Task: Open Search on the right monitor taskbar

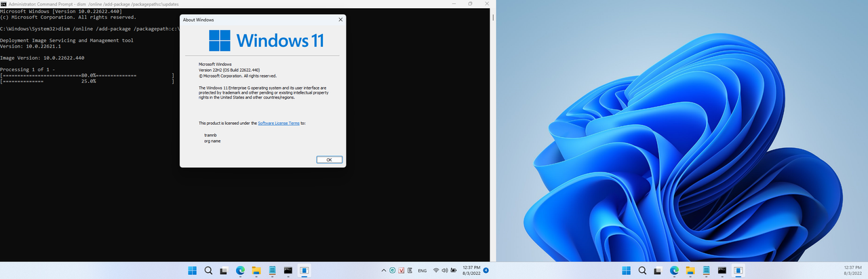Action: pyautogui.click(x=642, y=270)
